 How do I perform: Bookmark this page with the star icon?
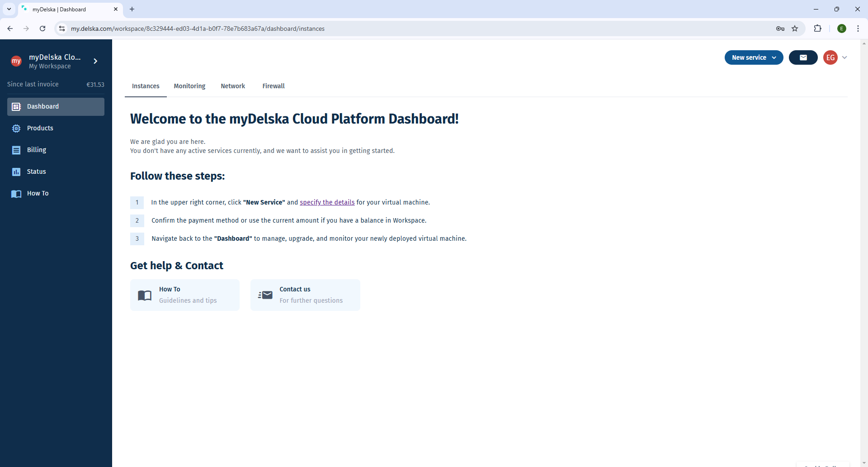click(795, 29)
